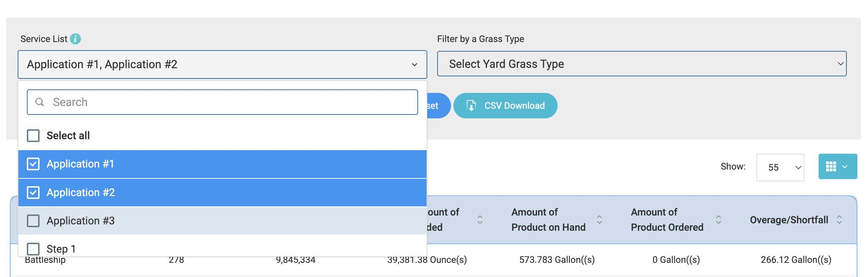Uncheck Application #1 checkbox
This screenshot has height=277, width=868.
coord(33,164)
